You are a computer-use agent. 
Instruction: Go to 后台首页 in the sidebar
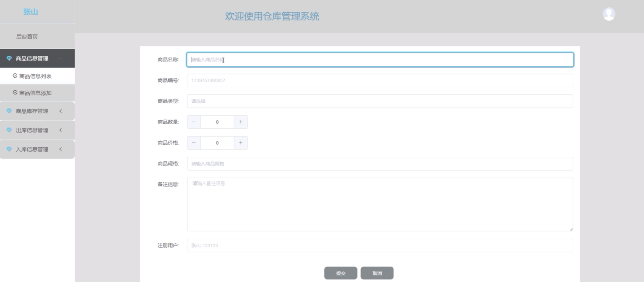tap(27, 36)
